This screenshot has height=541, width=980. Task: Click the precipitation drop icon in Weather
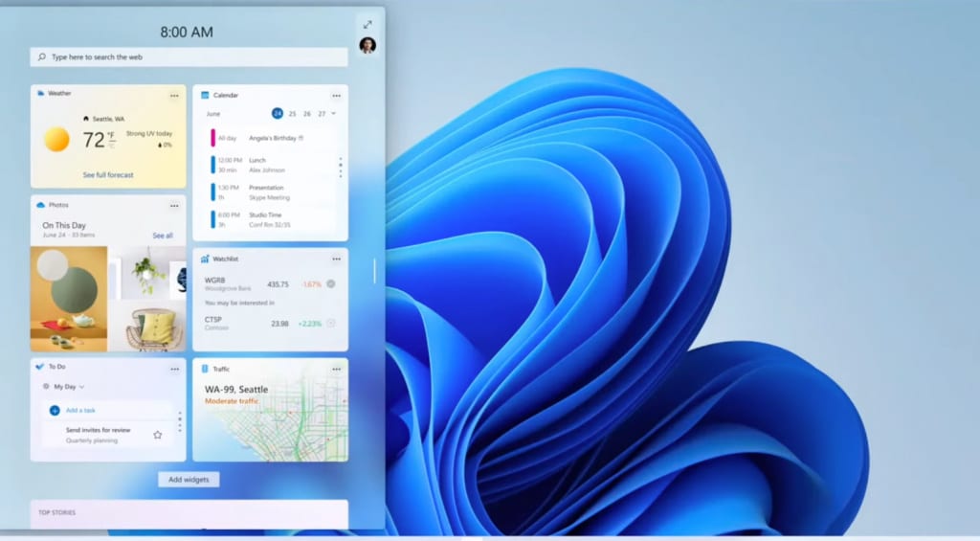(160, 146)
